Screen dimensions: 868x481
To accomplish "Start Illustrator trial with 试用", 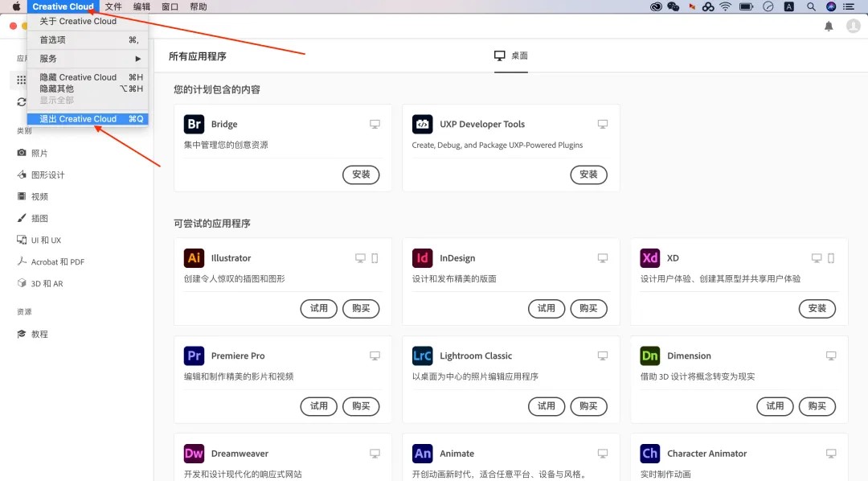I will tap(319, 309).
